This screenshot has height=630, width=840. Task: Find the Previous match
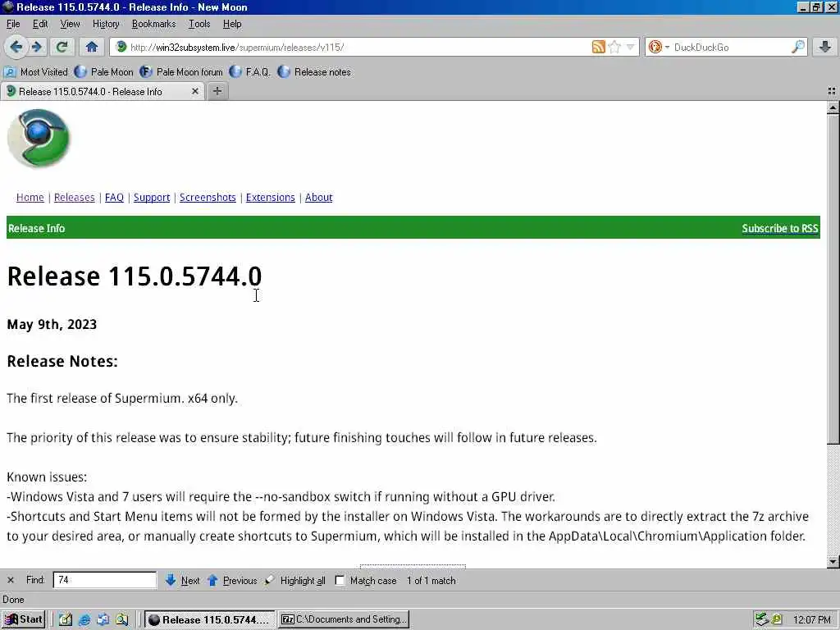pos(232,580)
